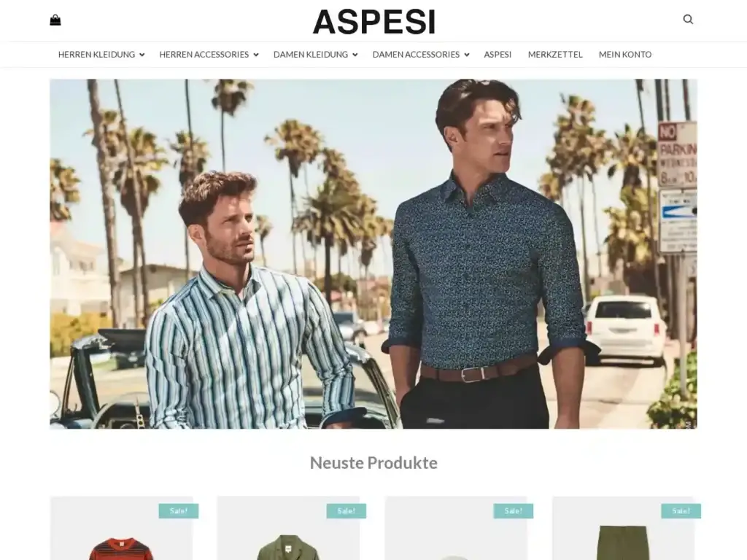
Task: Click the hero banner with two men
Action: [373, 254]
